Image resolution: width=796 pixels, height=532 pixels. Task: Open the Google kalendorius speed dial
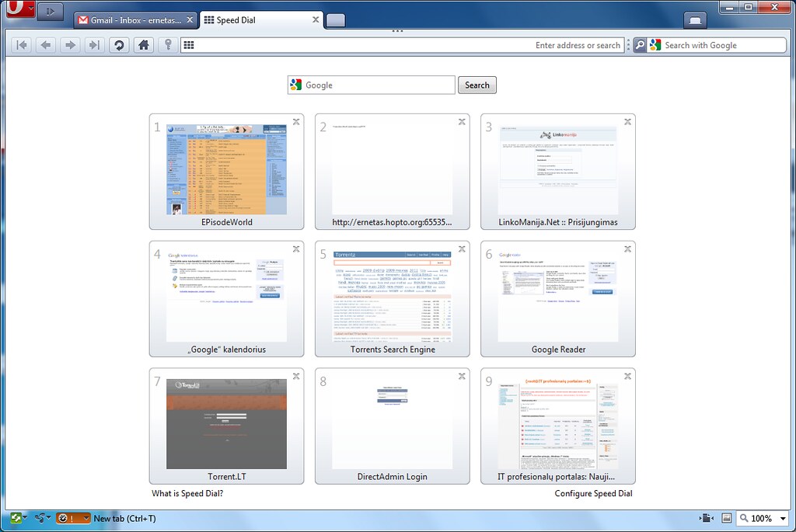tap(226, 299)
